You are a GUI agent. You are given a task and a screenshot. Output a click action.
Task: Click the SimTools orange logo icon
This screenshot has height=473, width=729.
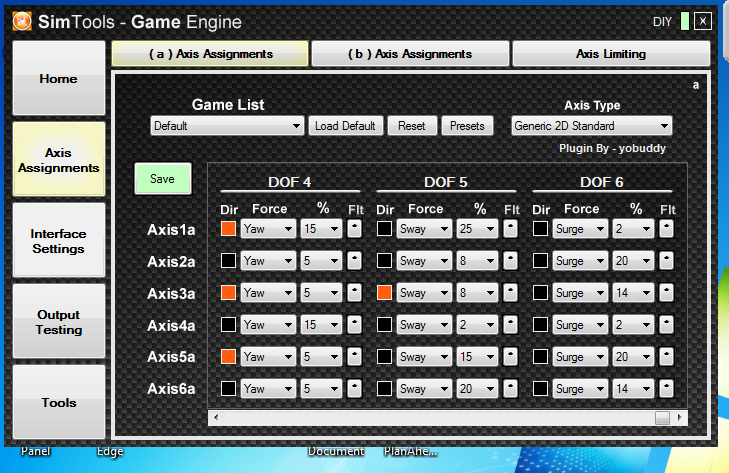coord(22,21)
